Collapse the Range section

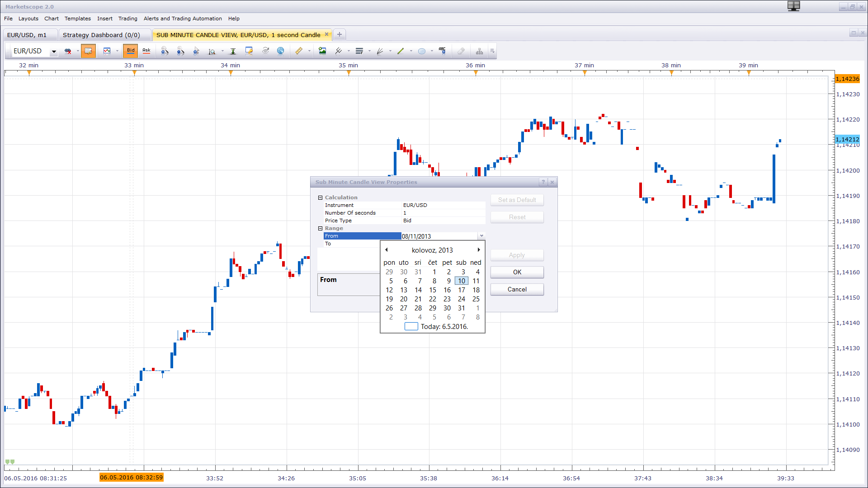pos(320,228)
